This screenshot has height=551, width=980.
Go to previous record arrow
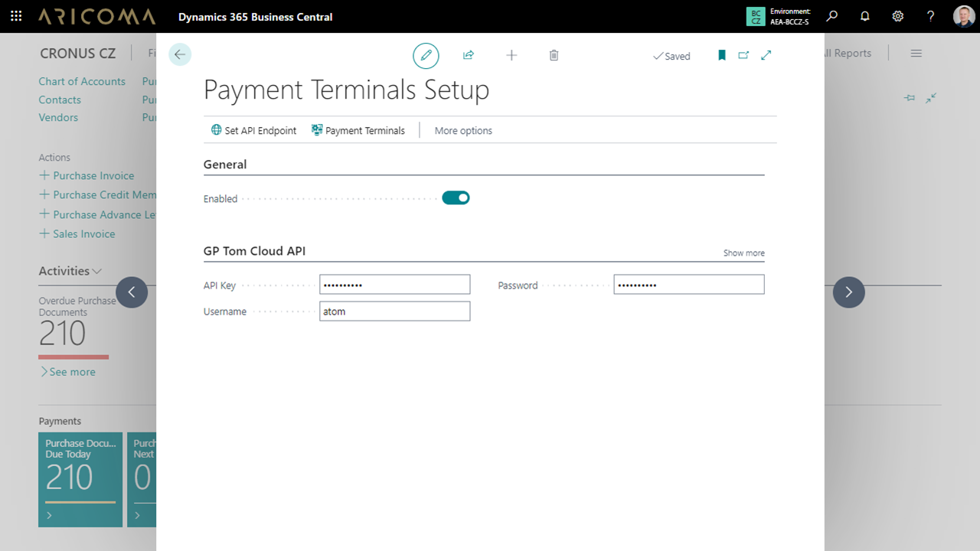132,292
